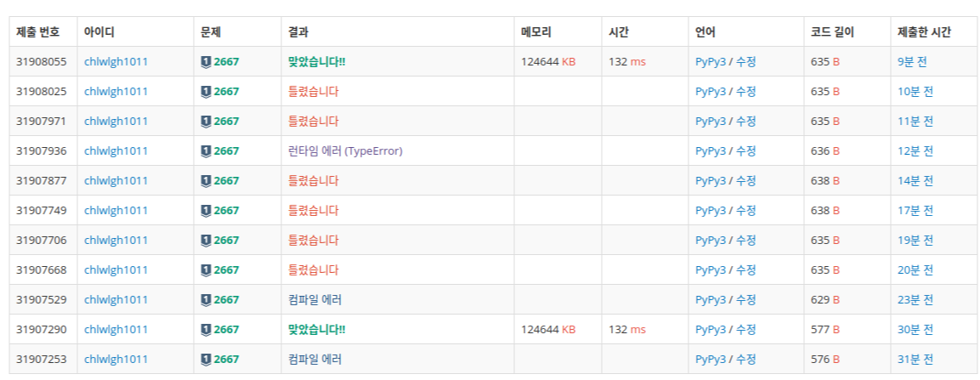Click the tier badge icon in row 31907668

click(206, 270)
